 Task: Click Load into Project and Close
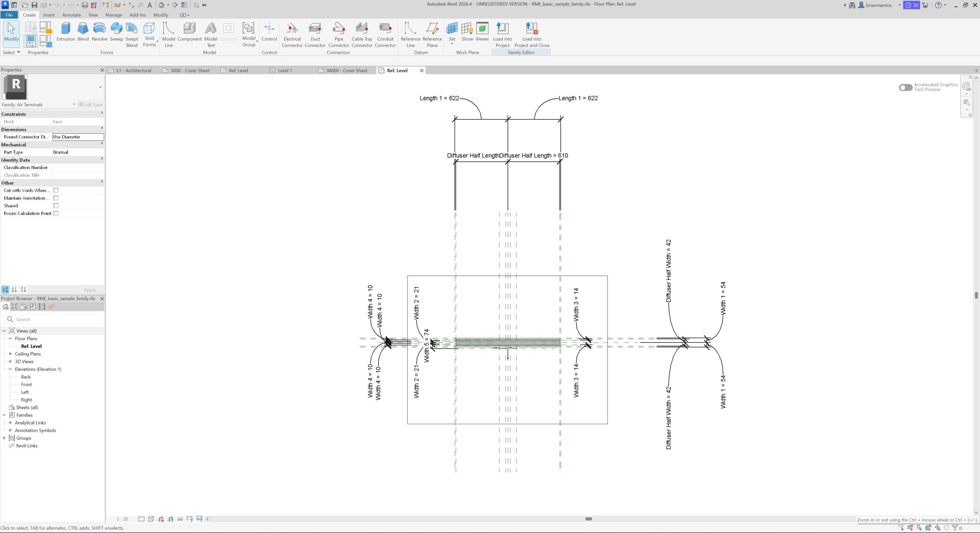[x=532, y=35]
